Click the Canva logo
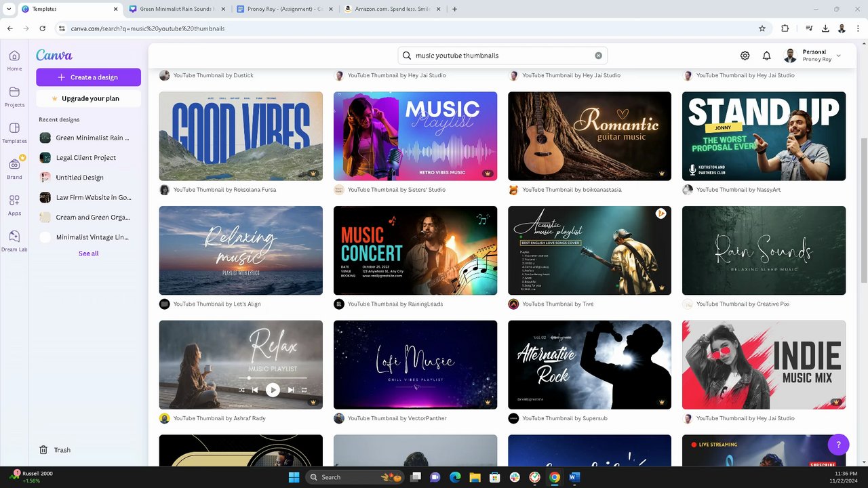The image size is (868, 488). tap(54, 56)
